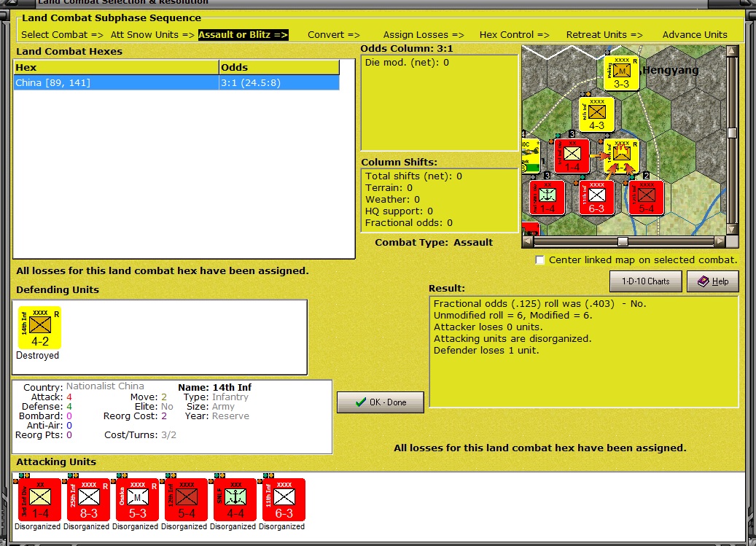Image resolution: width=756 pixels, height=546 pixels.
Task: Click the map scrollbar down arrow
Action: pyautogui.click(x=732, y=230)
